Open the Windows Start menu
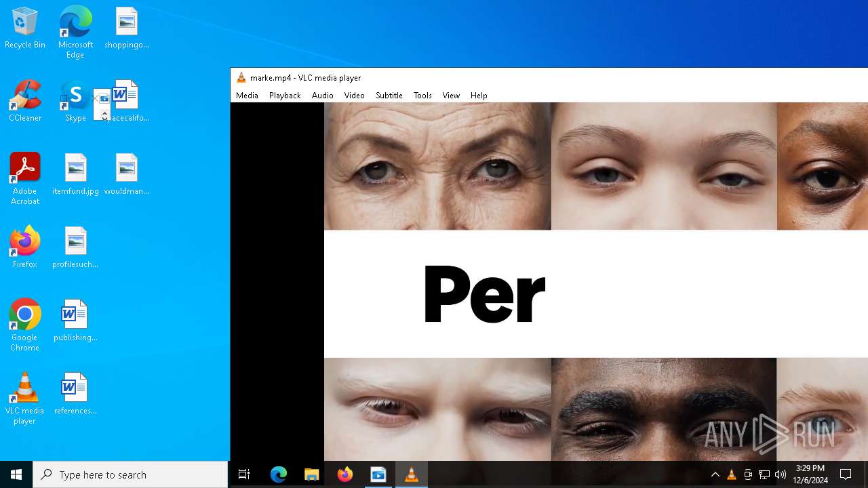Screen dimensions: 868x488 click(16, 474)
